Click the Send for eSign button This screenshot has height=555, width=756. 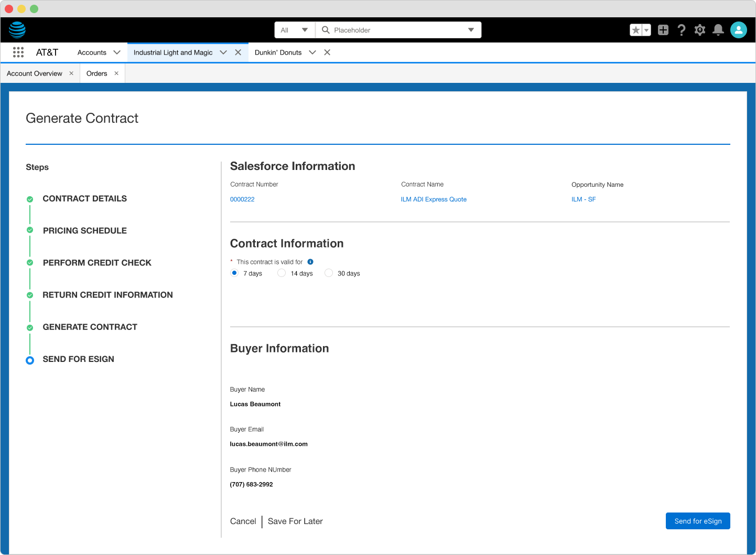[x=698, y=521]
